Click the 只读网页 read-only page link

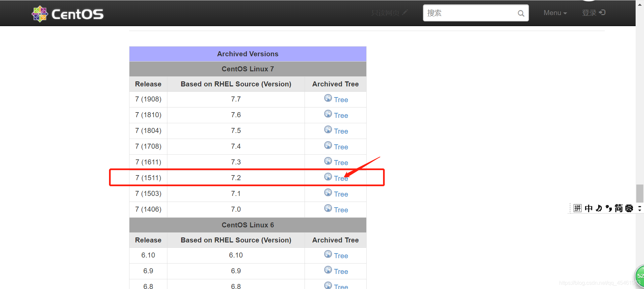(389, 13)
